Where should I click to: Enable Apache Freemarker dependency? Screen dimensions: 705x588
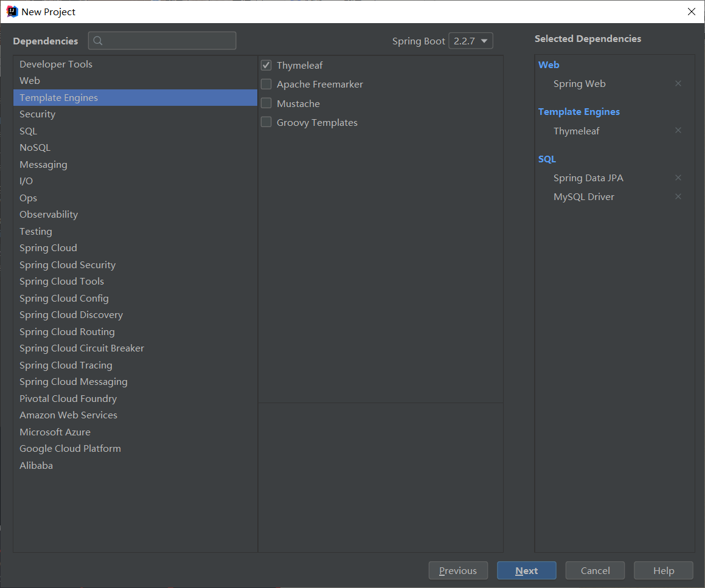click(x=266, y=84)
